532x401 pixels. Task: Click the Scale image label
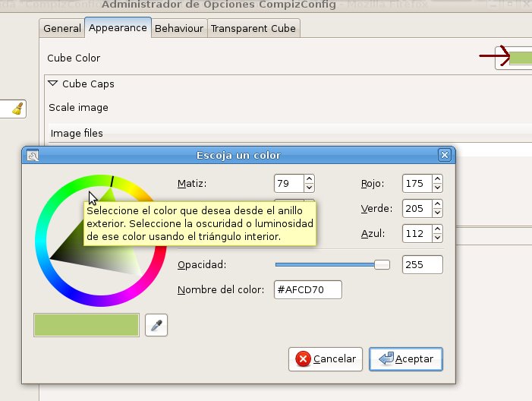pyautogui.click(x=78, y=108)
